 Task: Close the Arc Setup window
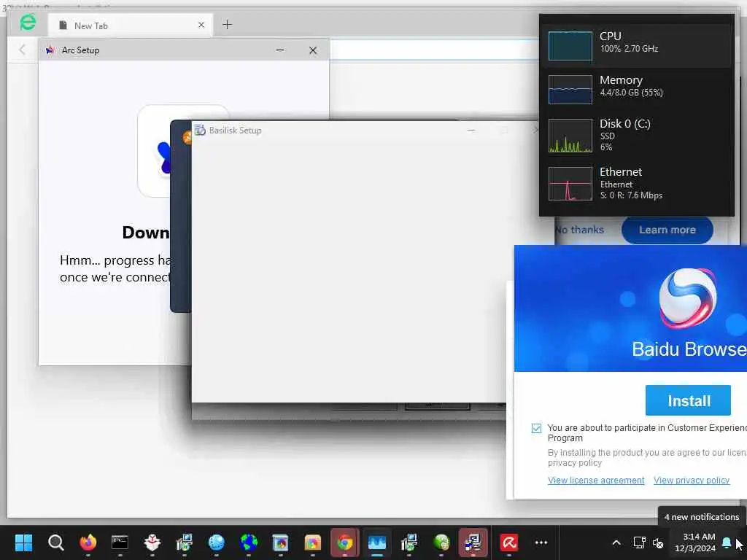click(313, 50)
